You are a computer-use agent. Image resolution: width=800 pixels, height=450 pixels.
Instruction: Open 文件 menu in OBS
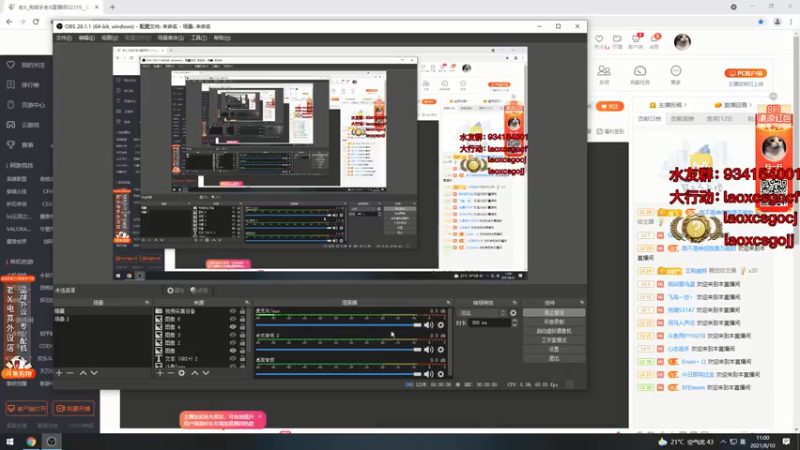[64, 38]
